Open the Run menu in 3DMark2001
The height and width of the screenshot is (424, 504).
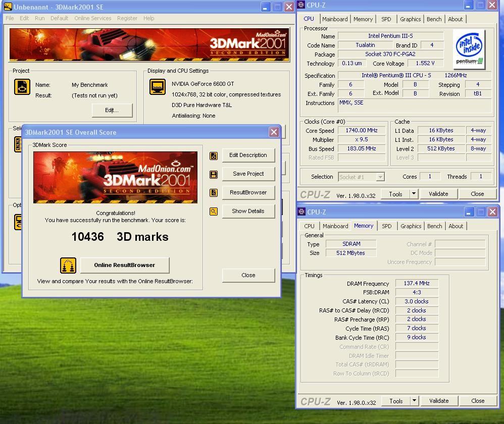(x=39, y=18)
